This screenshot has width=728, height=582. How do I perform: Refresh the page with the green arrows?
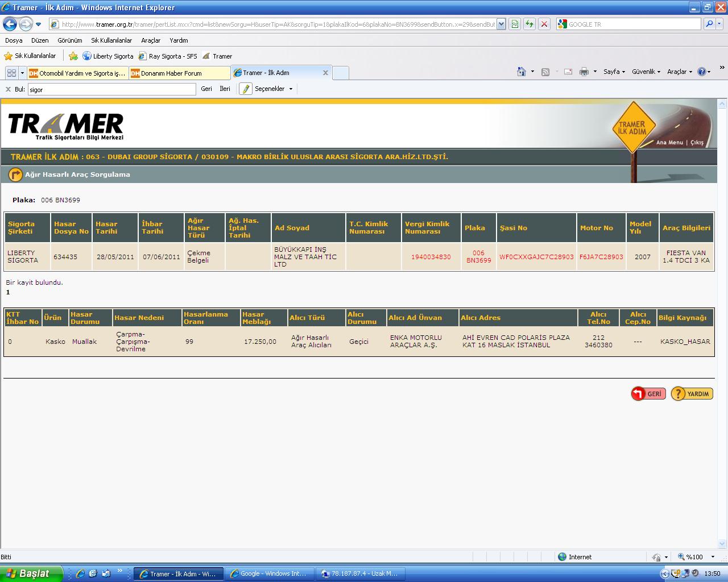(x=530, y=24)
